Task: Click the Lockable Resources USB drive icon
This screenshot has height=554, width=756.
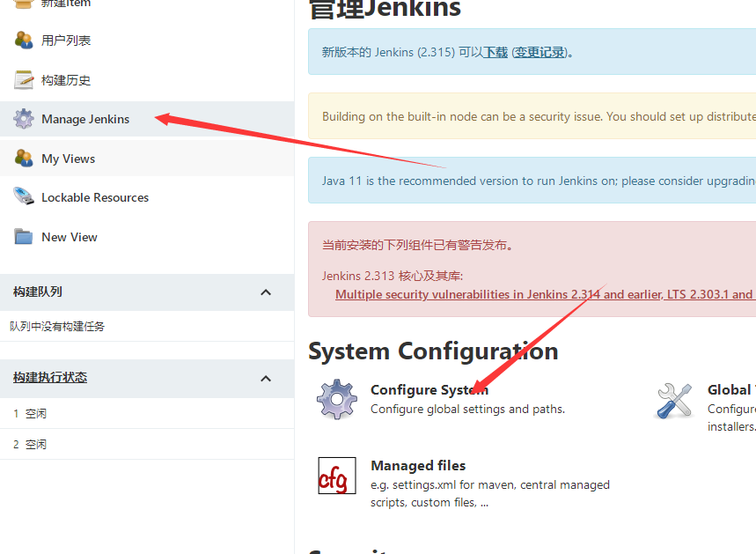Action: pyautogui.click(x=24, y=196)
